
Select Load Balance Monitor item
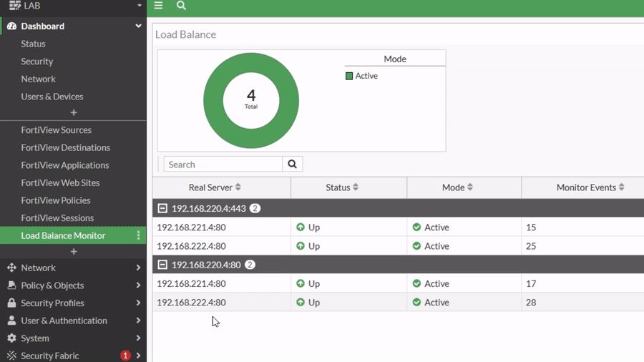click(x=73, y=235)
